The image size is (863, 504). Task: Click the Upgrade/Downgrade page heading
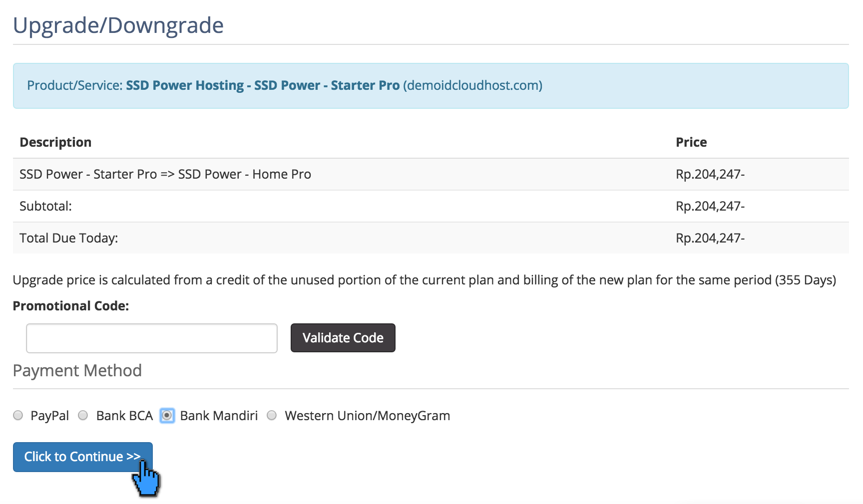pyautogui.click(x=119, y=25)
